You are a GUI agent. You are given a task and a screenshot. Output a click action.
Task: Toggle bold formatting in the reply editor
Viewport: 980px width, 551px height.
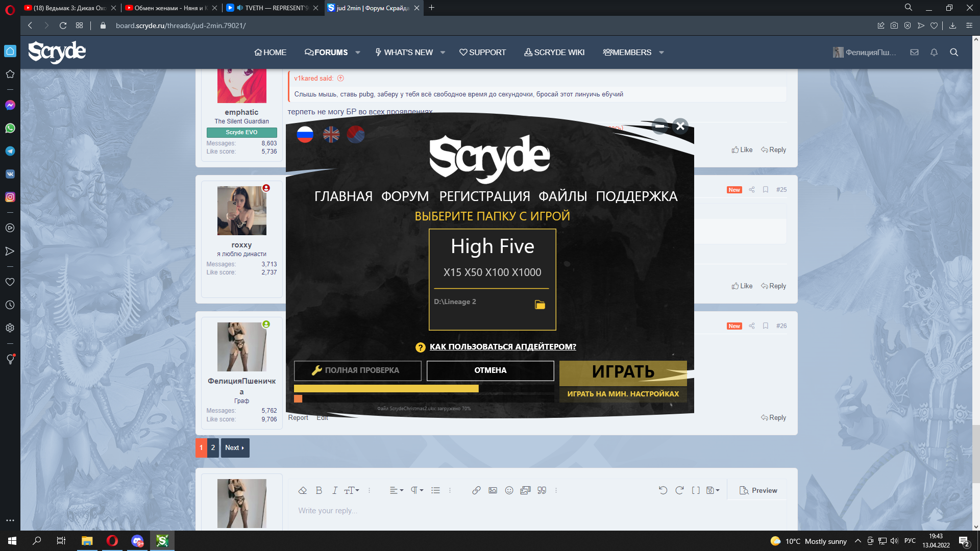pyautogui.click(x=318, y=490)
